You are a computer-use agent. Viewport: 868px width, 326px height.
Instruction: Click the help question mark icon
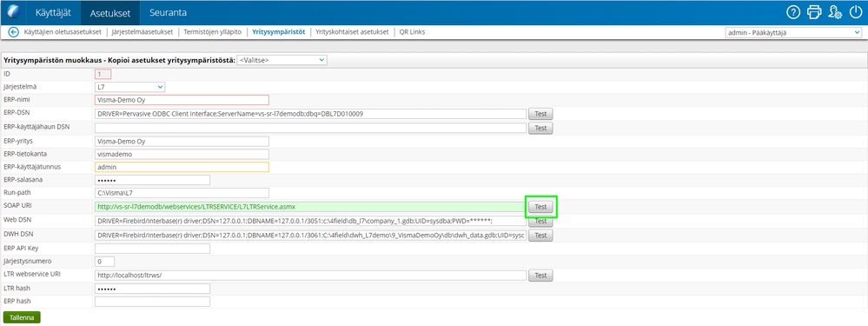pyautogui.click(x=793, y=12)
